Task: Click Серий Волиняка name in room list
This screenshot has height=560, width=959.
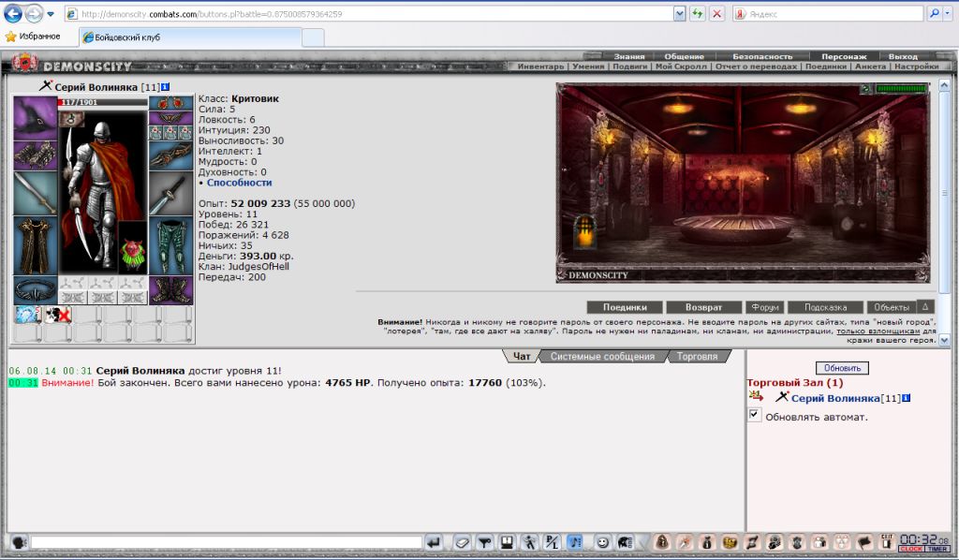Action: click(835, 398)
